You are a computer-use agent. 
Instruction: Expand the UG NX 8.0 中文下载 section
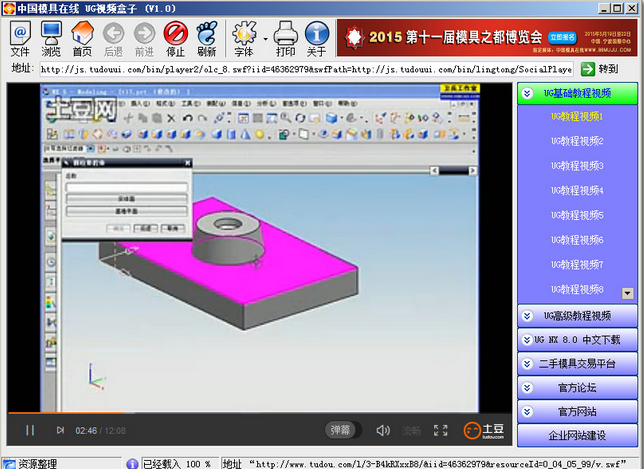(x=577, y=340)
